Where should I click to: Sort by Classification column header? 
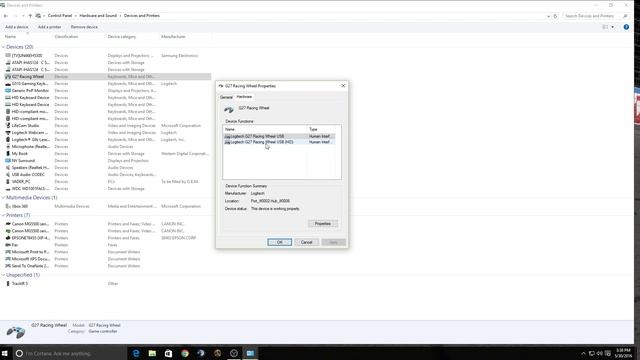66,37
